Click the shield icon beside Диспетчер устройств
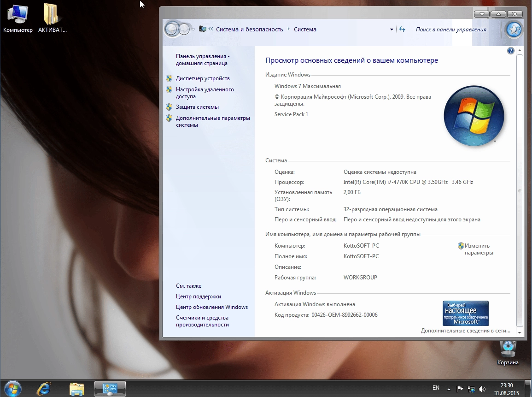532x397 pixels. [x=169, y=78]
